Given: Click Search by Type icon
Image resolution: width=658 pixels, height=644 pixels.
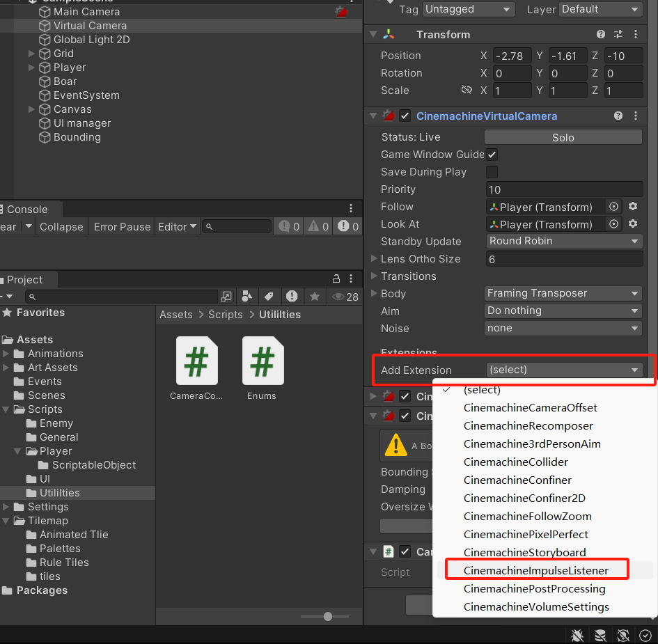Looking at the screenshot, I should (247, 297).
